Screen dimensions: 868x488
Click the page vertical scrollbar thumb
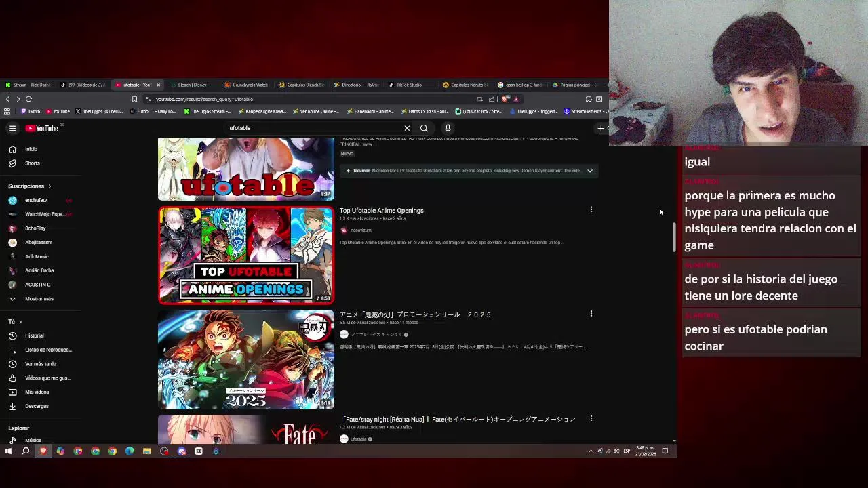point(674,236)
